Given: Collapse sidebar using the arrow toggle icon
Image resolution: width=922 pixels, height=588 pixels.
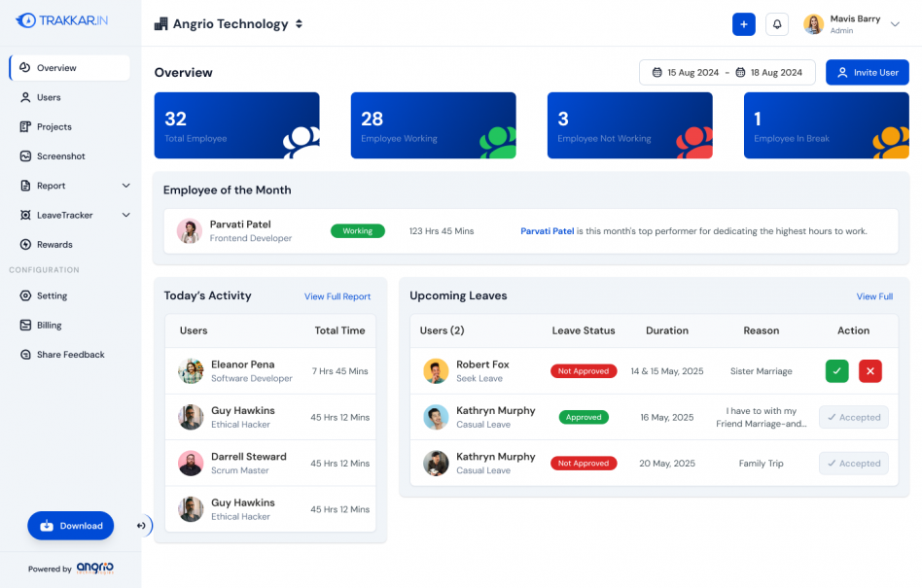Looking at the screenshot, I should [x=142, y=526].
